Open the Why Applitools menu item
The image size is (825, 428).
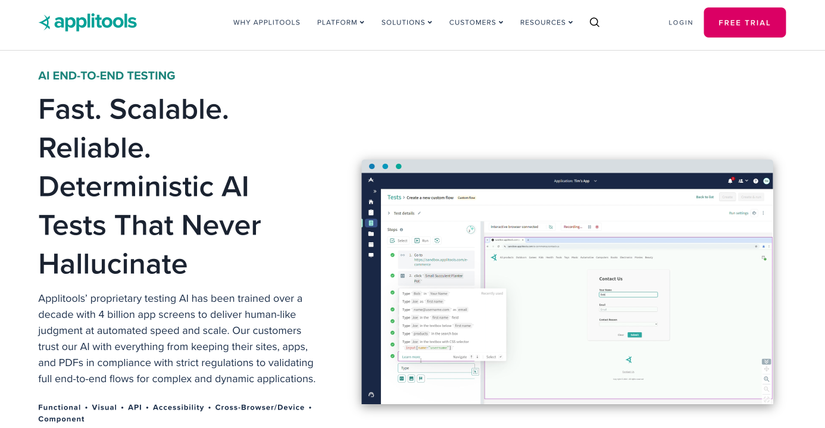pyautogui.click(x=267, y=23)
